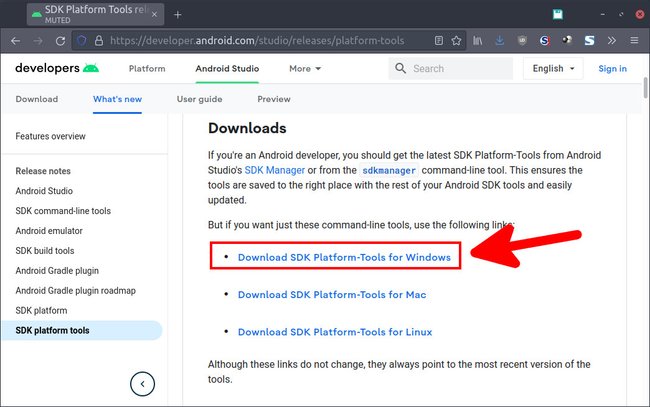Open Release notes in sidebar
This screenshot has height=407, width=650.
pyautogui.click(x=43, y=171)
